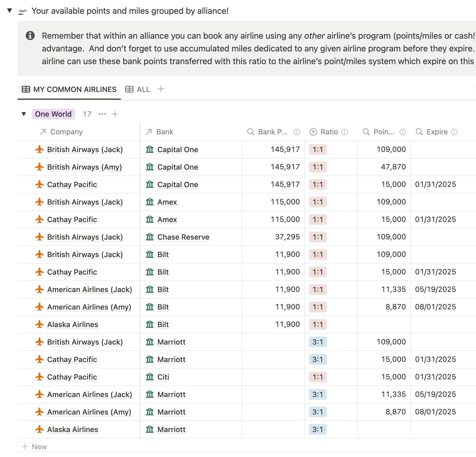The height and width of the screenshot is (457, 476).
Task: Open Bilt in American Airlines (Amy) row
Action: (x=163, y=307)
